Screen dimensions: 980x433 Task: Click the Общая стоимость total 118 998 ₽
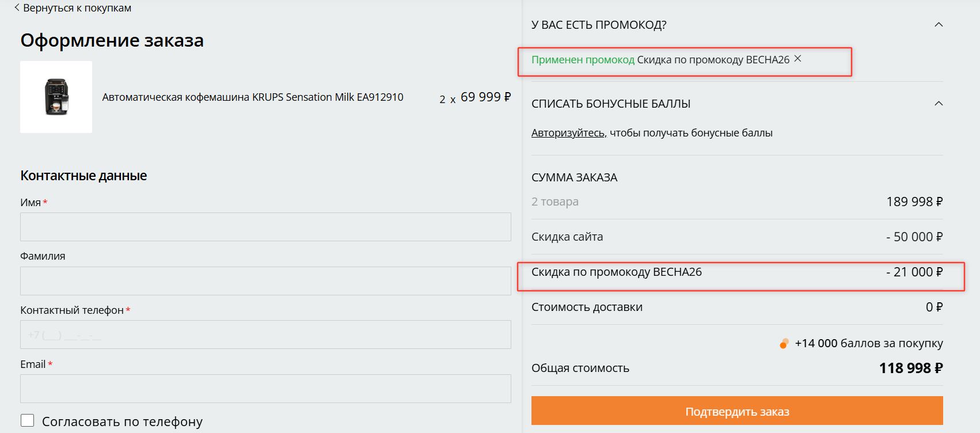click(910, 369)
